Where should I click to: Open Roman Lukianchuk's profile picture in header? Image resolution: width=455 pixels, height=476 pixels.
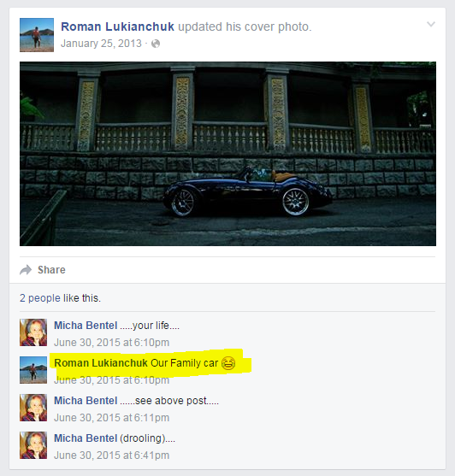tap(37, 35)
